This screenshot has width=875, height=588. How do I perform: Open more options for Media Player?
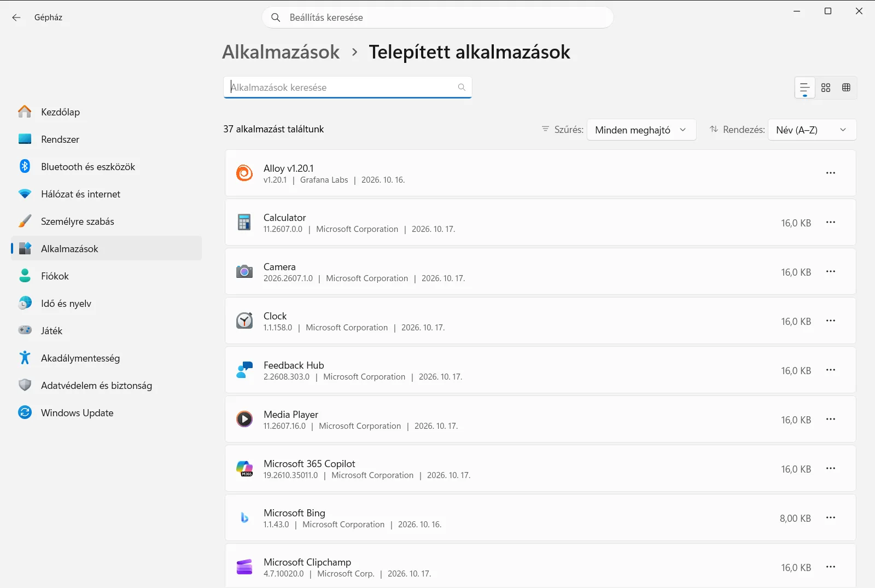(831, 419)
